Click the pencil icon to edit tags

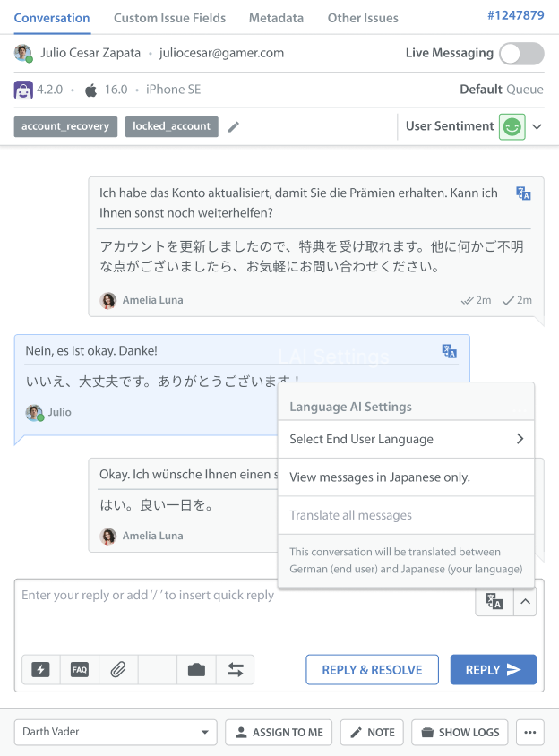[x=234, y=127]
